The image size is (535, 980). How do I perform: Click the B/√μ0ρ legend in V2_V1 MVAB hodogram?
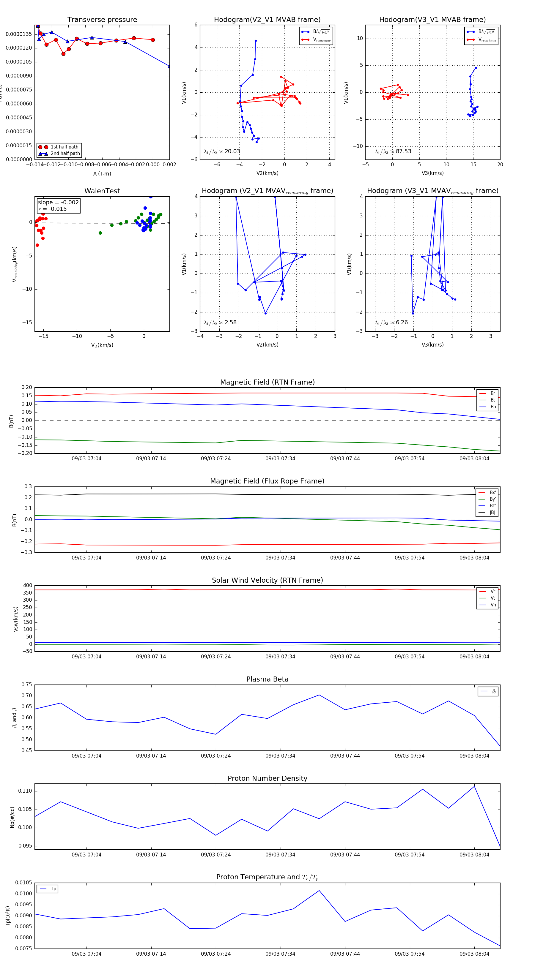click(x=316, y=32)
